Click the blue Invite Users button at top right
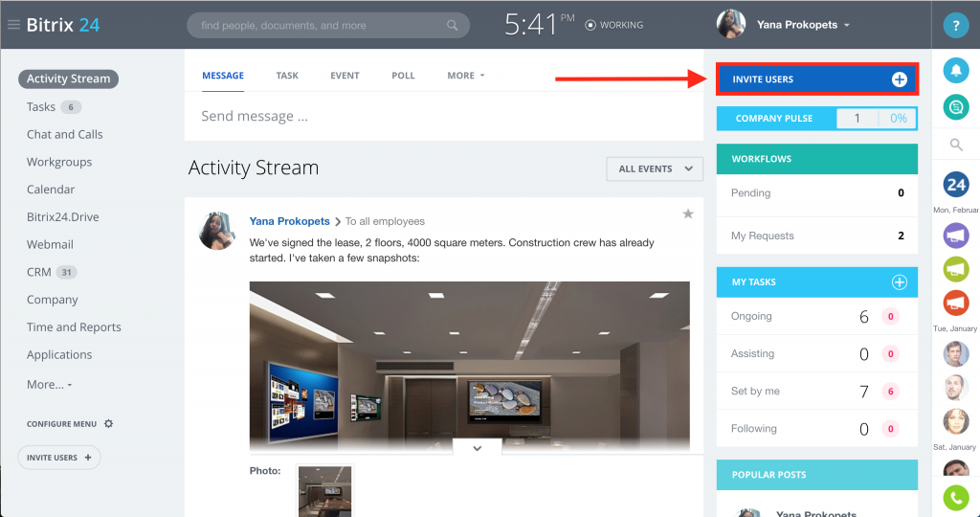This screenshot has height=517, width=980. (817, 79)
